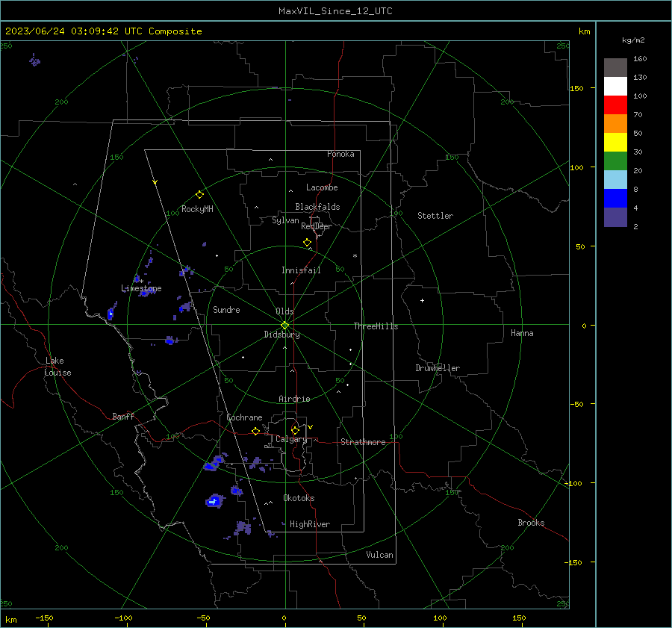Viewport: 672px width, 628px height.
Task: Click the yellow diamond marker near RockyMH
Action: pyautogui.click(x=199, y=195)
